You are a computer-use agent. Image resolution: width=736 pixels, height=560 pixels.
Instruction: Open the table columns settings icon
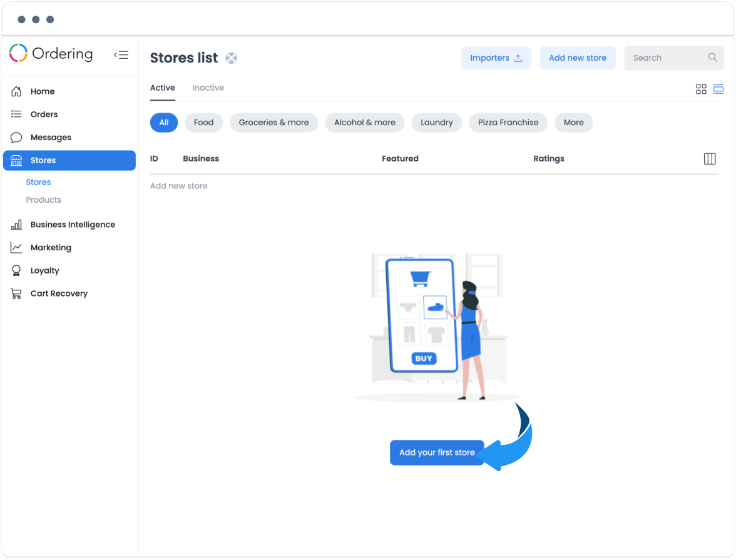[710, 159]
